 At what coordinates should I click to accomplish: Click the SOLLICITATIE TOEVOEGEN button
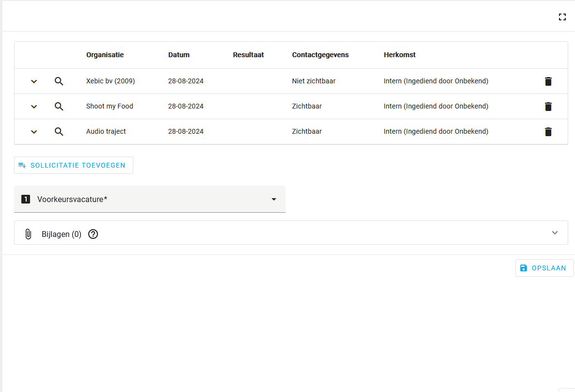73,165
